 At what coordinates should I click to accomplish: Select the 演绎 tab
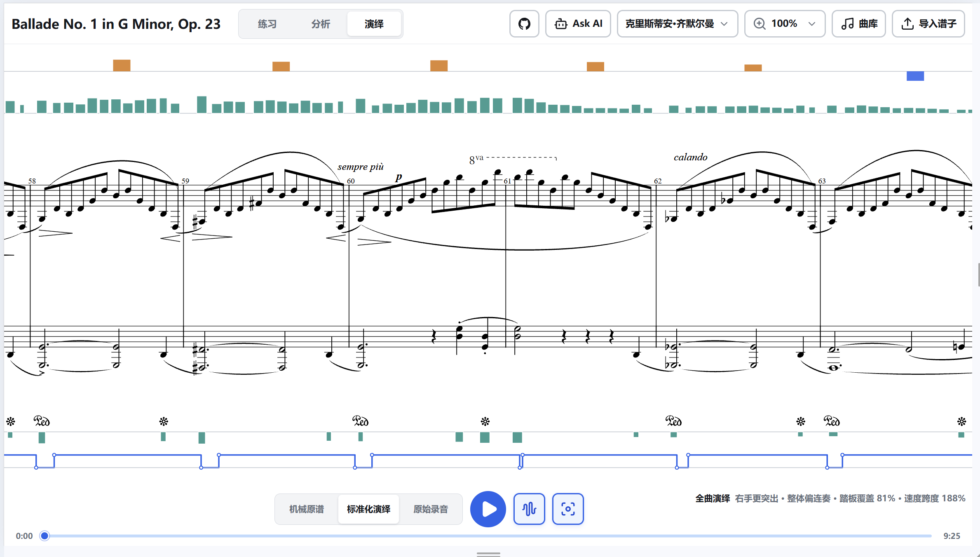coord(374,24)
